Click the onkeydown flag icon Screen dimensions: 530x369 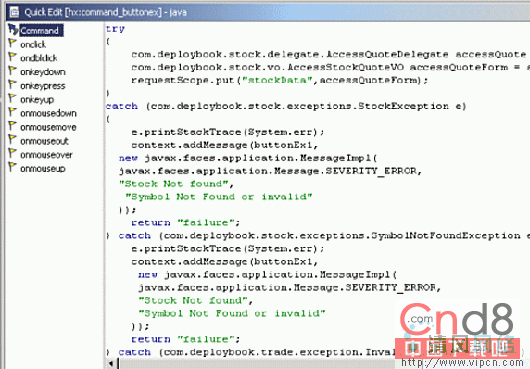[x=12, y=71]
